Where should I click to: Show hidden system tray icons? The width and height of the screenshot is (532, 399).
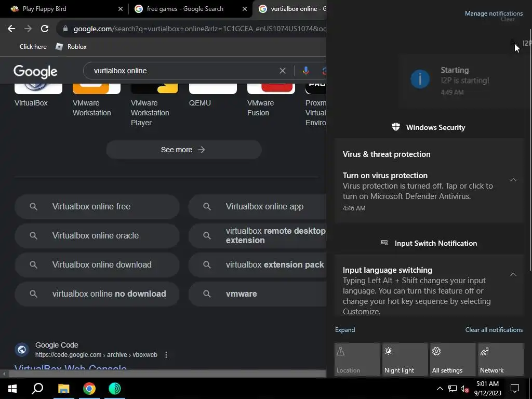[x=440, y=389]
